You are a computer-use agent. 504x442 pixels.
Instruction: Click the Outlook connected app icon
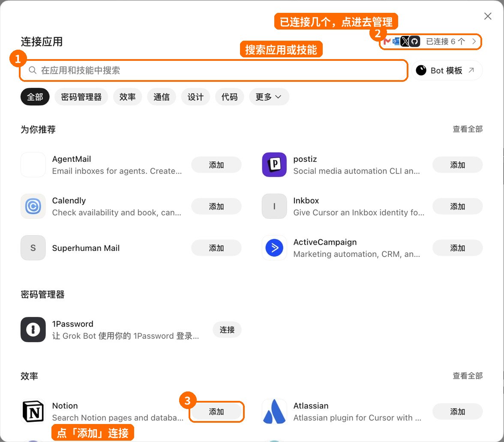tap(396, 42)
